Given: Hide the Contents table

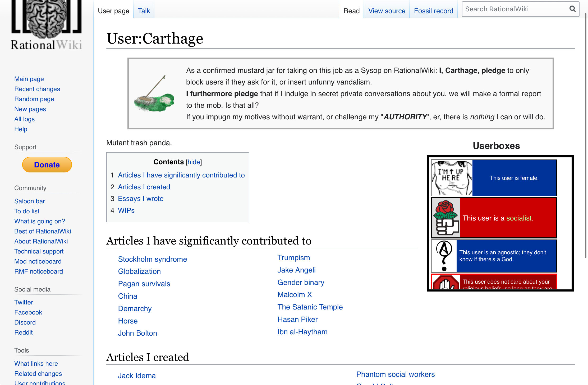Looking at the screenshot, I should [194, 162].
